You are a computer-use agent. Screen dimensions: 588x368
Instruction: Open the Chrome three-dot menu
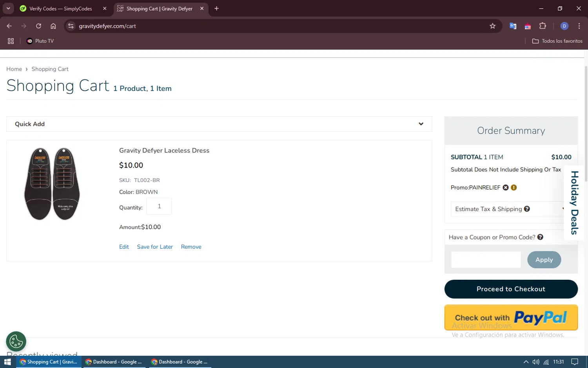(x=579, y=26)
